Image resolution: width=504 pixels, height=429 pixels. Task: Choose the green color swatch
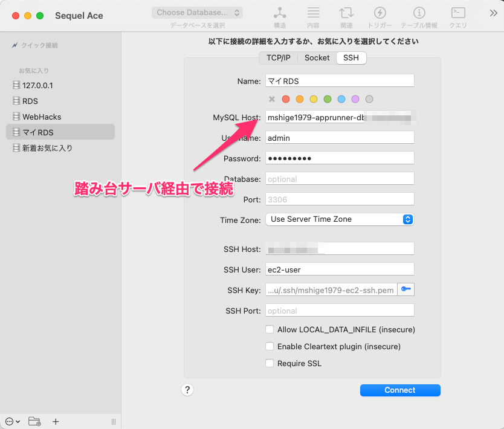click(328, 99)
